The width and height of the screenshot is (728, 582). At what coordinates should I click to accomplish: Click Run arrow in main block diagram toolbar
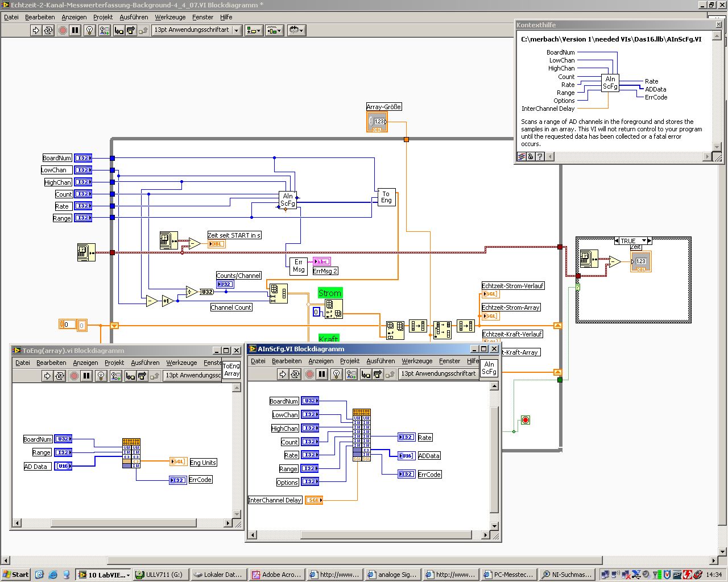click(x=35, y=30)
